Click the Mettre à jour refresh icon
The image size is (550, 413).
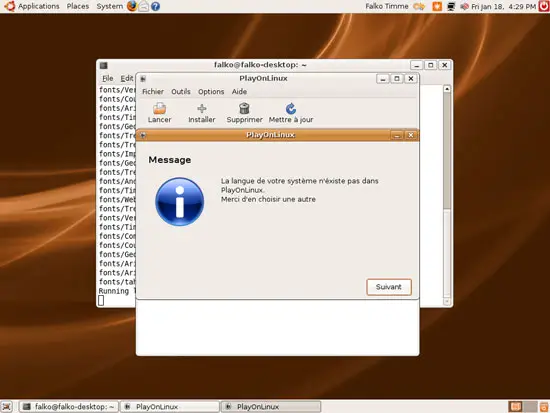(x=291, y=108)
